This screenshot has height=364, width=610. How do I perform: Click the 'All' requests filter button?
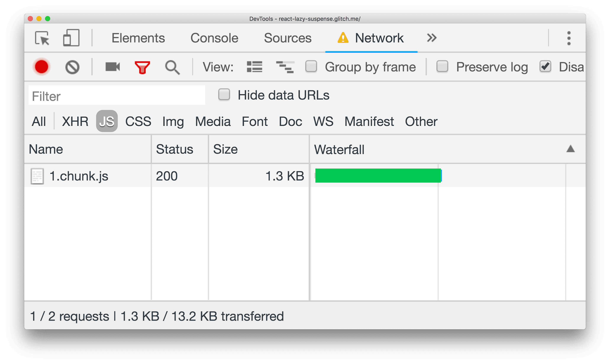click(x=39, y=121)
